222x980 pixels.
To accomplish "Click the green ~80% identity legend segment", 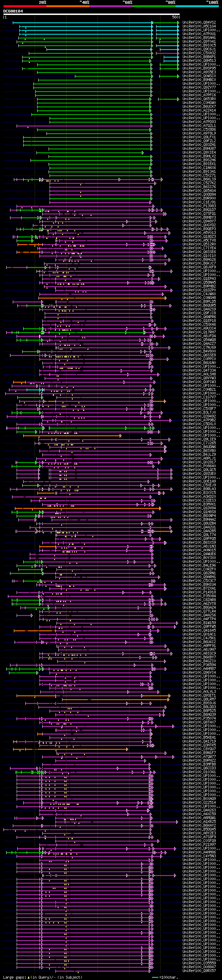I will [154, 6].
